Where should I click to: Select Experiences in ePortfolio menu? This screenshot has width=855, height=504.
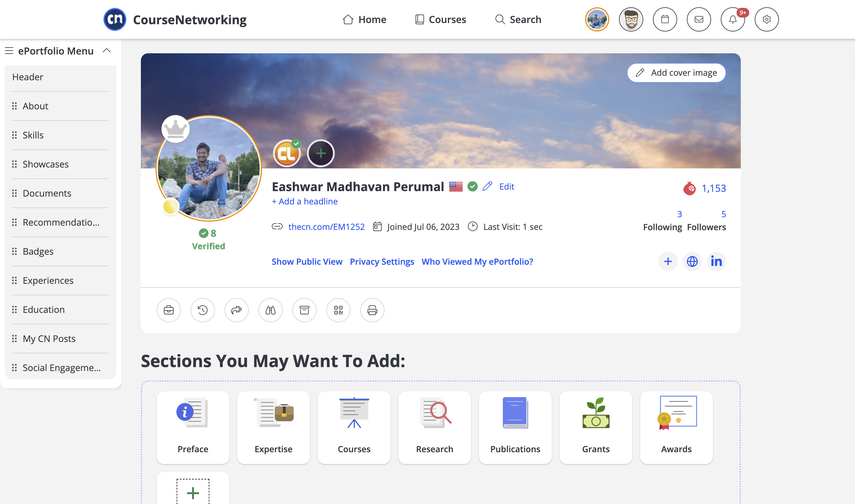(x=61, y=280)
